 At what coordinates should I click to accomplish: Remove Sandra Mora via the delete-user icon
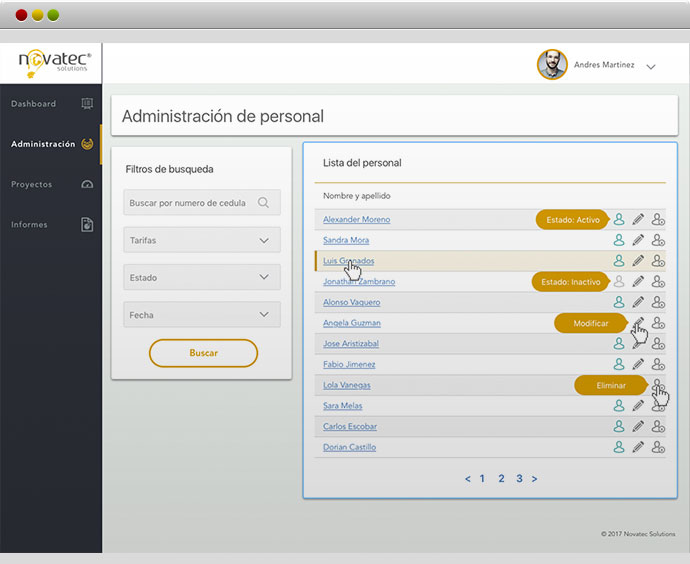(658, 240)
